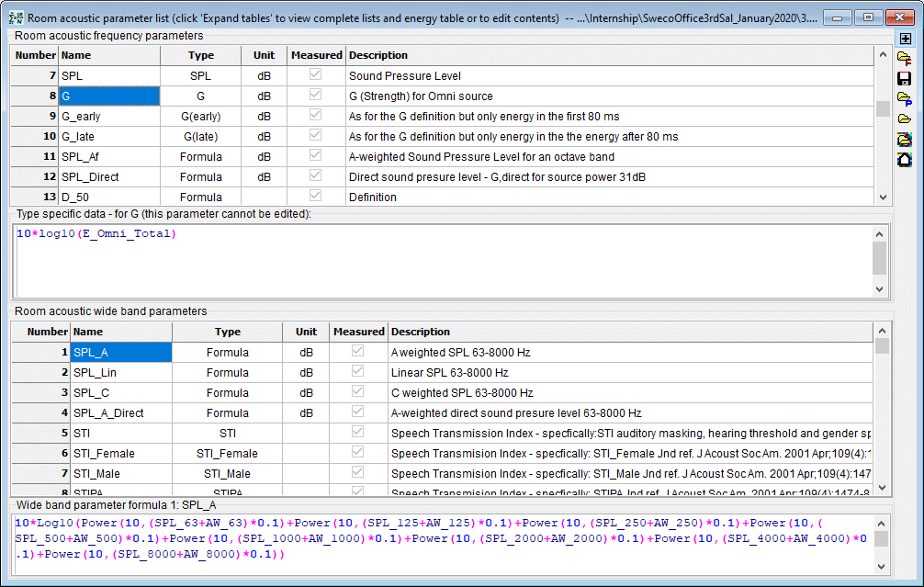Click the Description header in frequency parameters table

610,55
